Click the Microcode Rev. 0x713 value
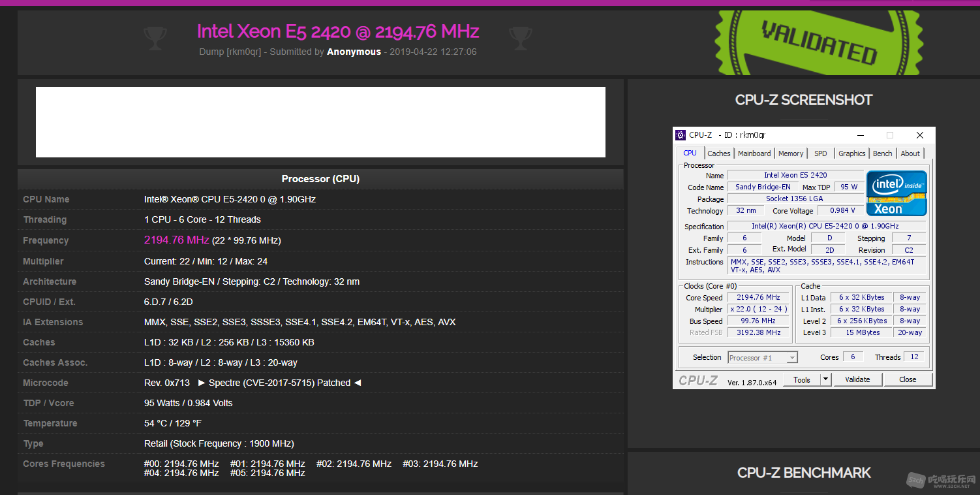980x495 pixels. (x=167, y=383)
